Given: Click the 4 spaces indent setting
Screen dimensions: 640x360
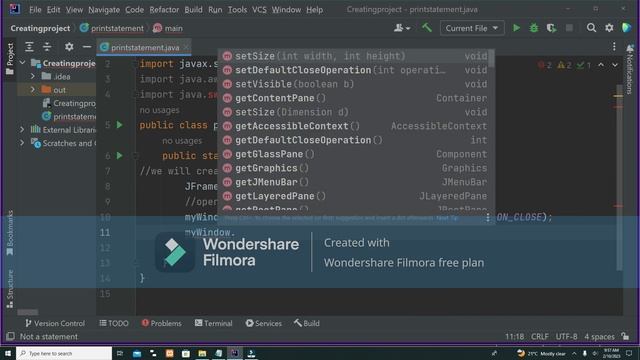Looking at the screenshot, I should pos(599,337).
